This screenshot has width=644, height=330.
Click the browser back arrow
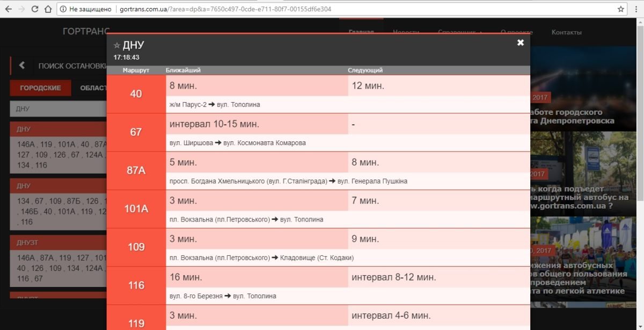pyautogui.click(x=8, y=9)
